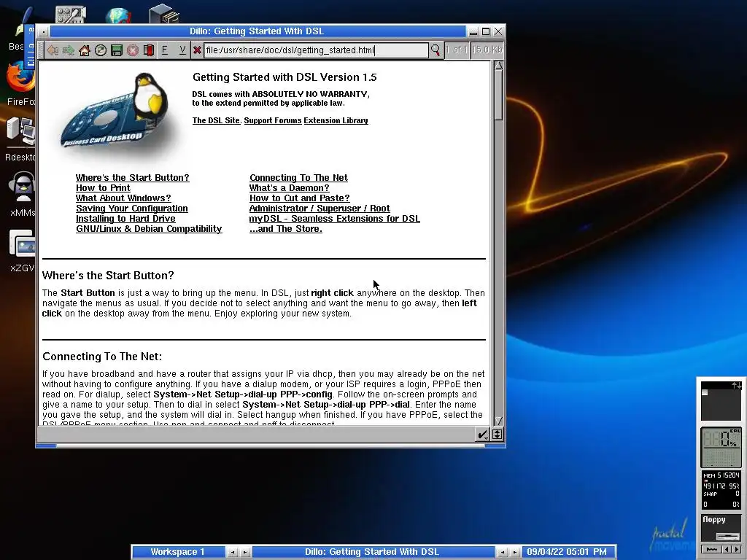Click the slit right arrow button
Image resolution: width=747 pixels, height=560 pixels.
737,550
